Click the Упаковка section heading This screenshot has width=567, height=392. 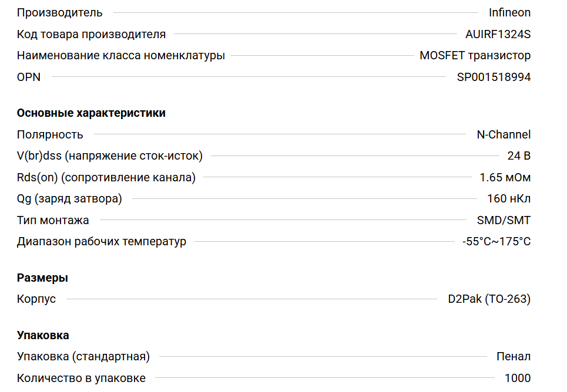point(43,336)
